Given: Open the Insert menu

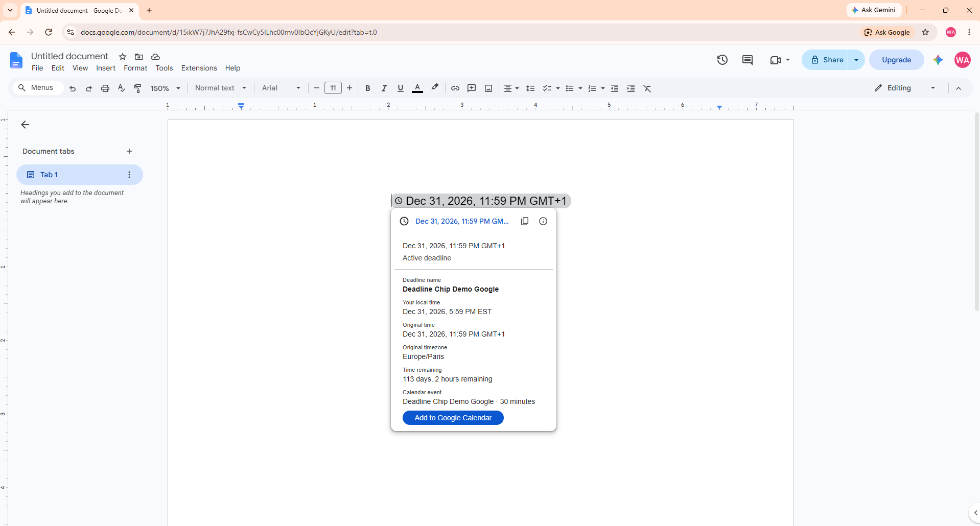Looking at the screenshot, I should click(x=106, y=68).
